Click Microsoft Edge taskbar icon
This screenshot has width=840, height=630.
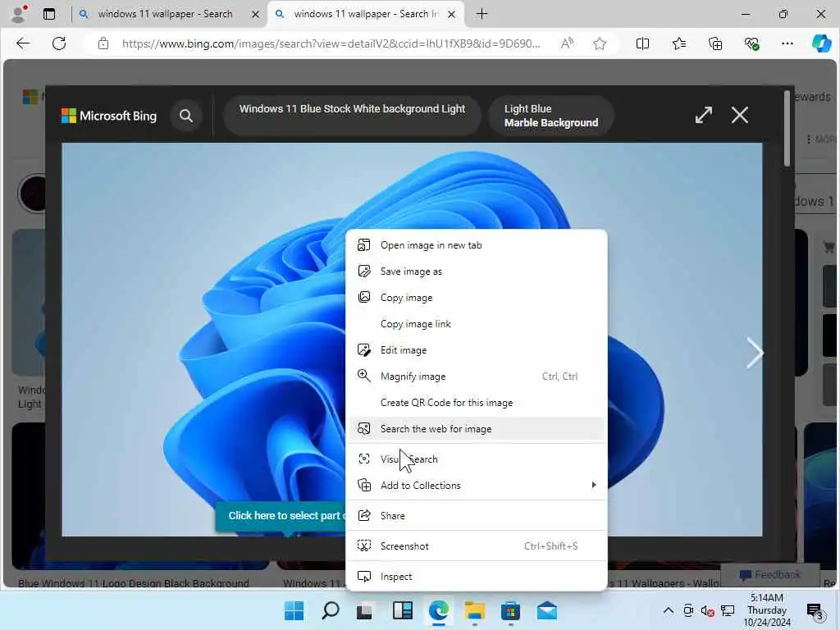(438, 610)
